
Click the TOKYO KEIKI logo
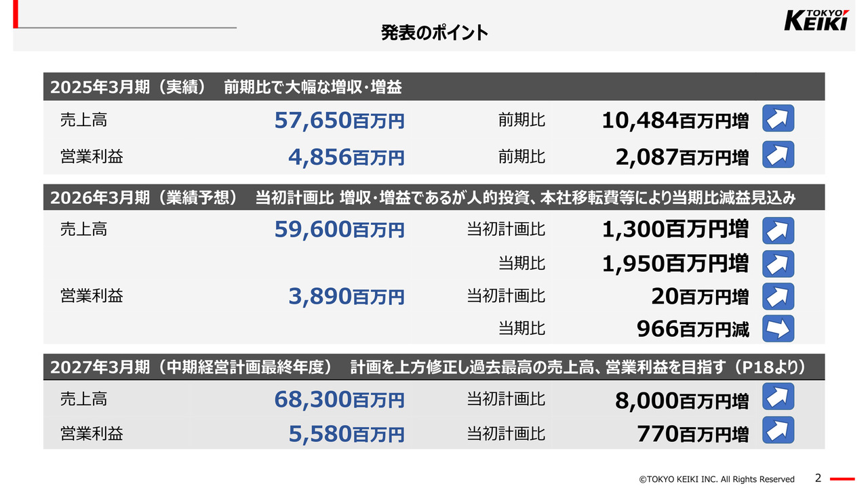tap(816, 20)
